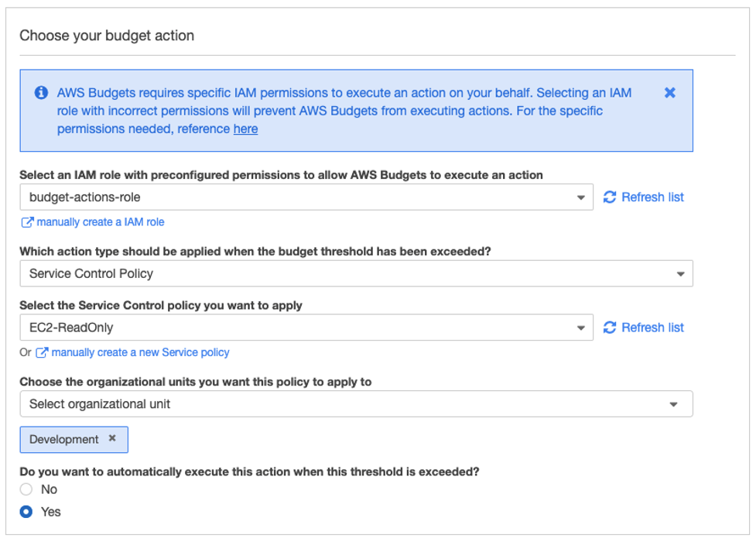Open the action type dropdown showing Service Control Policy
The image size is (756, 542).
681,273
